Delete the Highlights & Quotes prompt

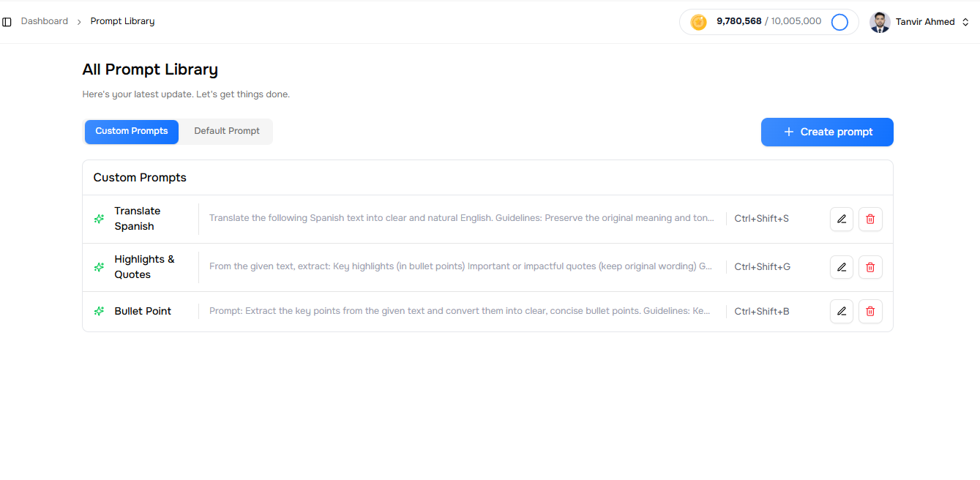(870, 267)
